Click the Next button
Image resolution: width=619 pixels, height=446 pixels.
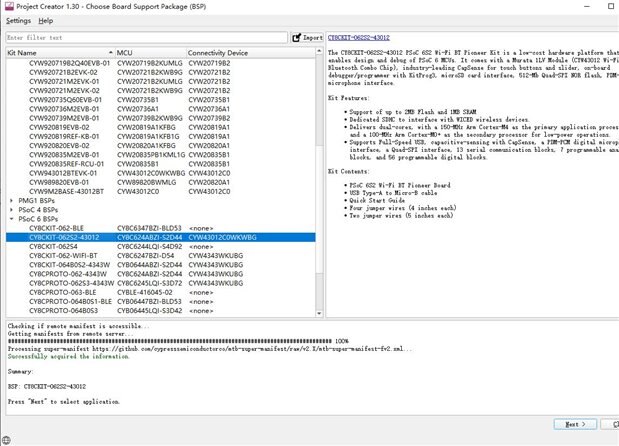pyautogui.click(x=575, y=424)
